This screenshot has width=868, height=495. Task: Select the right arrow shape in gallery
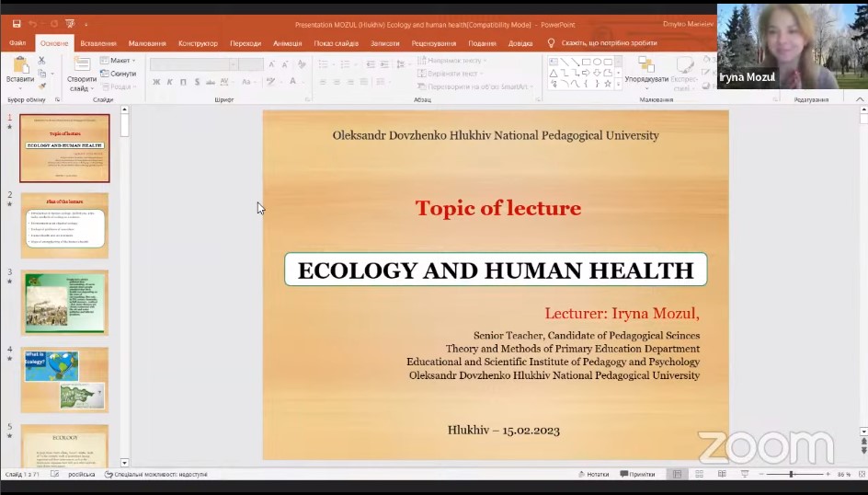tap(587, 73)
